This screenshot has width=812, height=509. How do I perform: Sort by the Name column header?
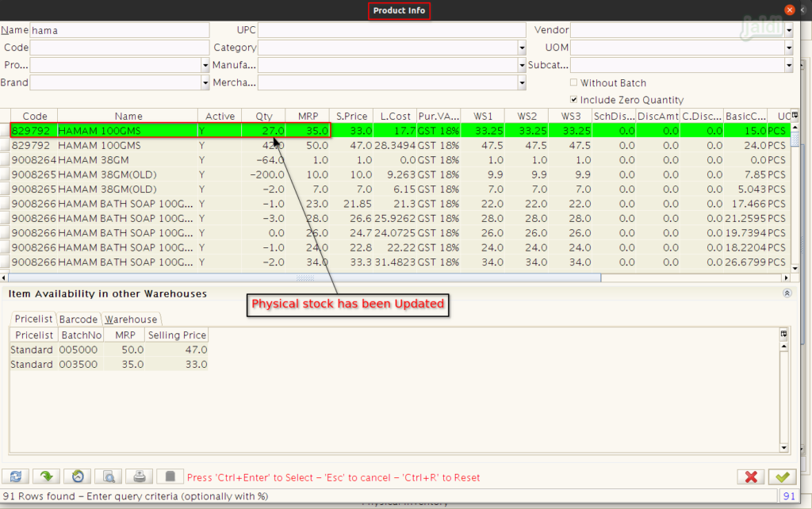point(128,116)
